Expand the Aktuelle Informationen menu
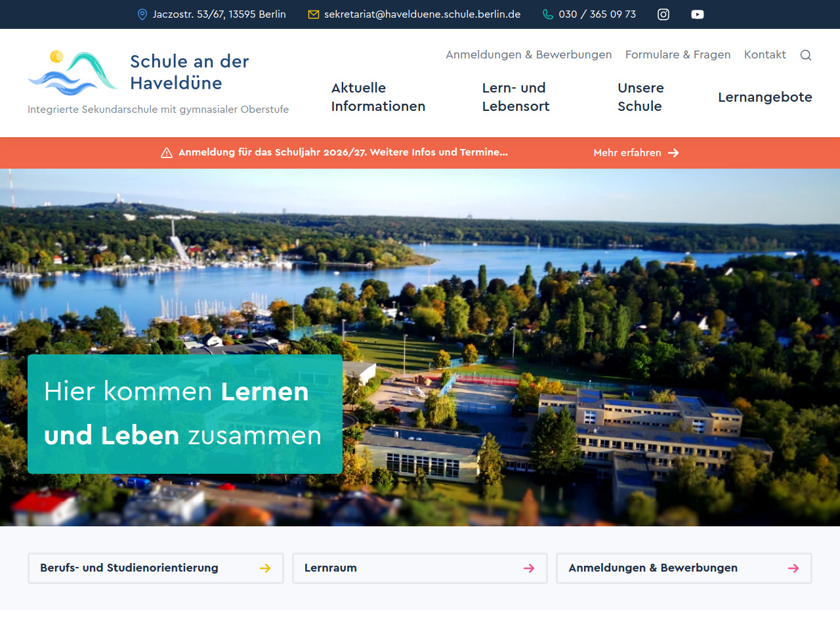Screen dimensions: 840x630 coord(378,97)
